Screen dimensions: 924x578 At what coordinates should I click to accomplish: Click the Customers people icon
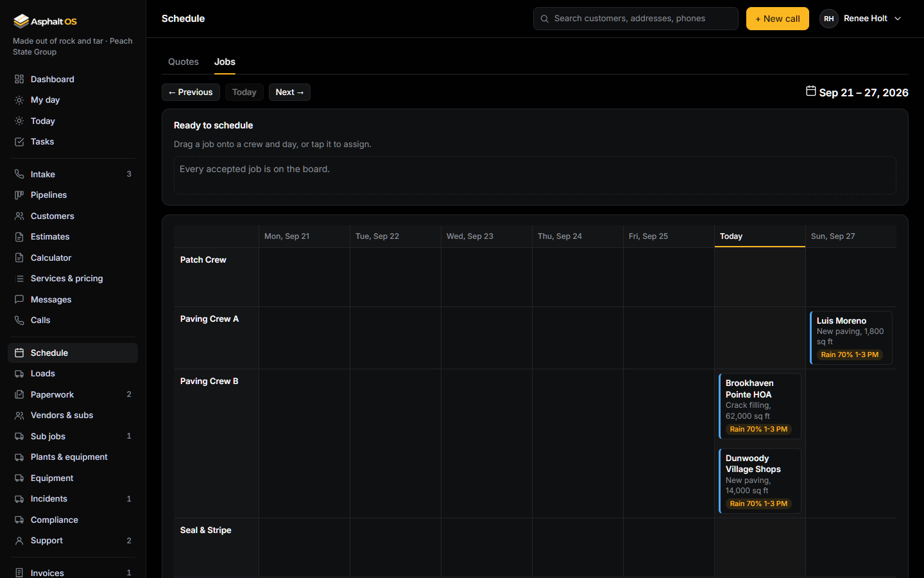click(x=19, y=216)
